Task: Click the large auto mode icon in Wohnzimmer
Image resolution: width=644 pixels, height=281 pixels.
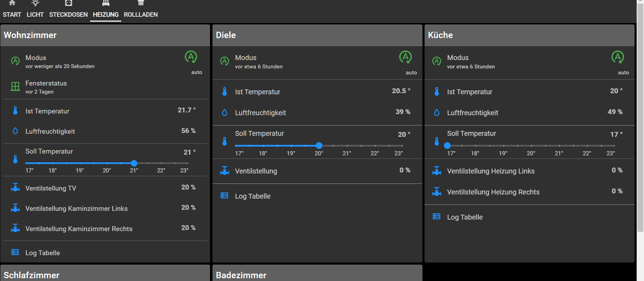Action: [x=191, y=57]
